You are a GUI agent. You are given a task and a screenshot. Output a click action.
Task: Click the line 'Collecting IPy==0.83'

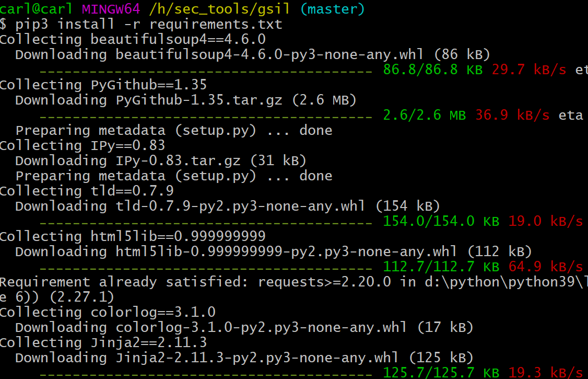tap(83, 146)
